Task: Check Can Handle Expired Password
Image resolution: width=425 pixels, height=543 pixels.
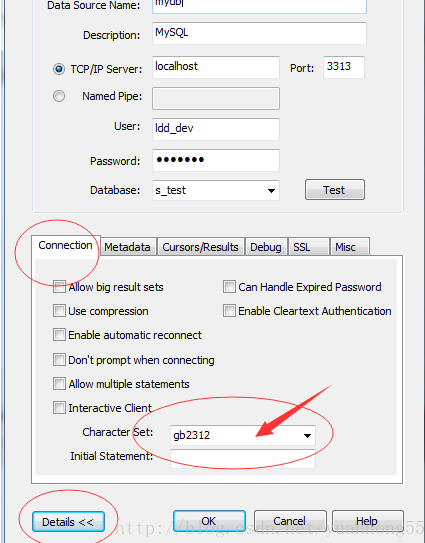Action: tap(229, 287)
